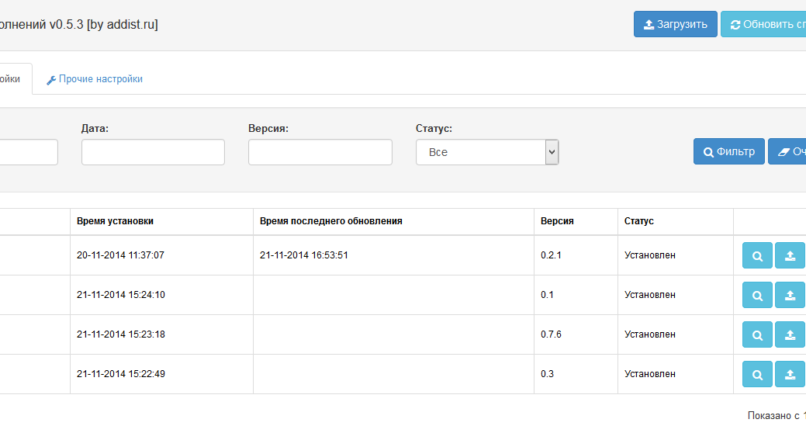Click magnifier icon in the 0.1 version row

click(x=757, y=295)
